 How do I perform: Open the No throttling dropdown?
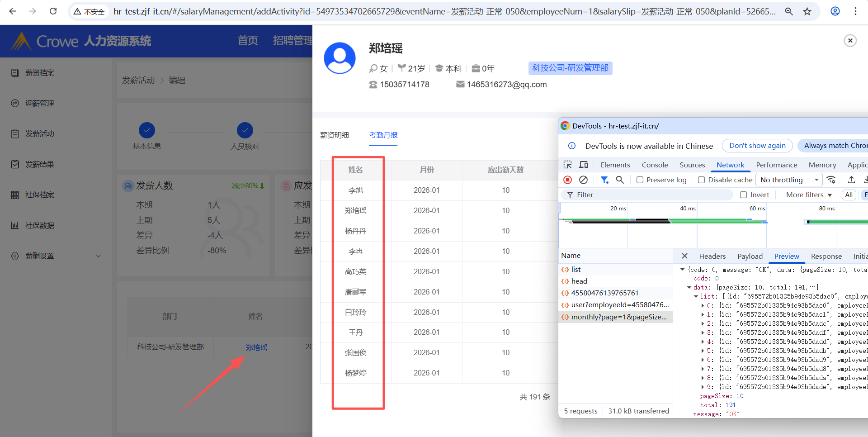[x=789, y=180]
